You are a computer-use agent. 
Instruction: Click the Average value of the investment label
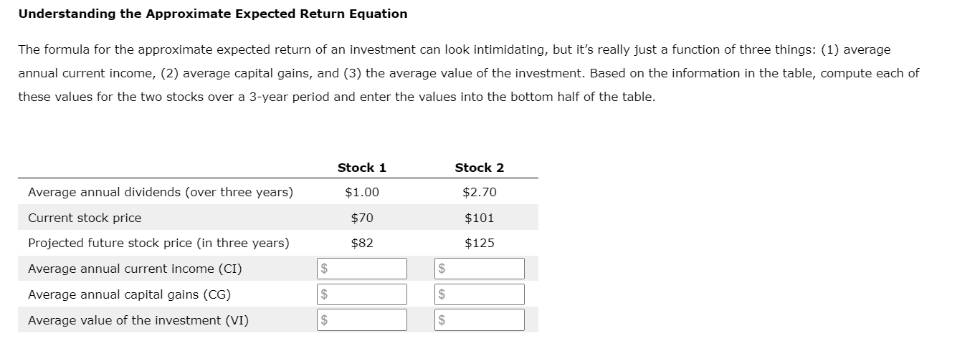(x=138, y=320)
